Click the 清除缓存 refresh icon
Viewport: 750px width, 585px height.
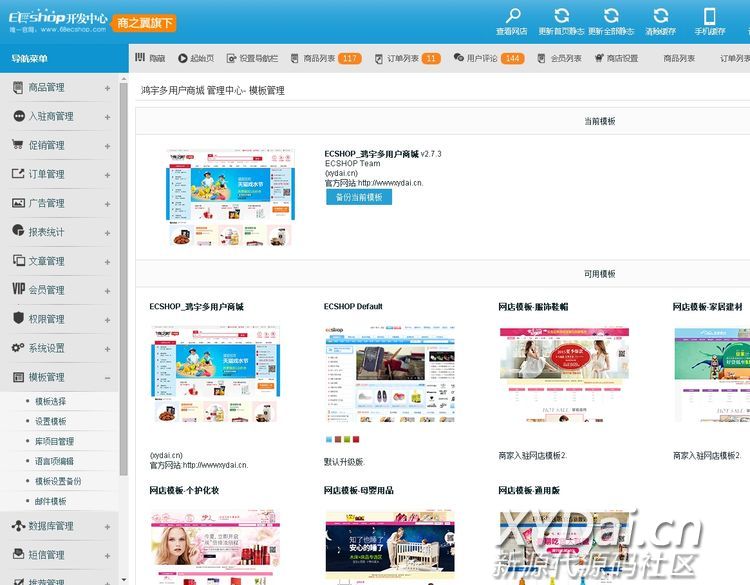pos(661,15)
